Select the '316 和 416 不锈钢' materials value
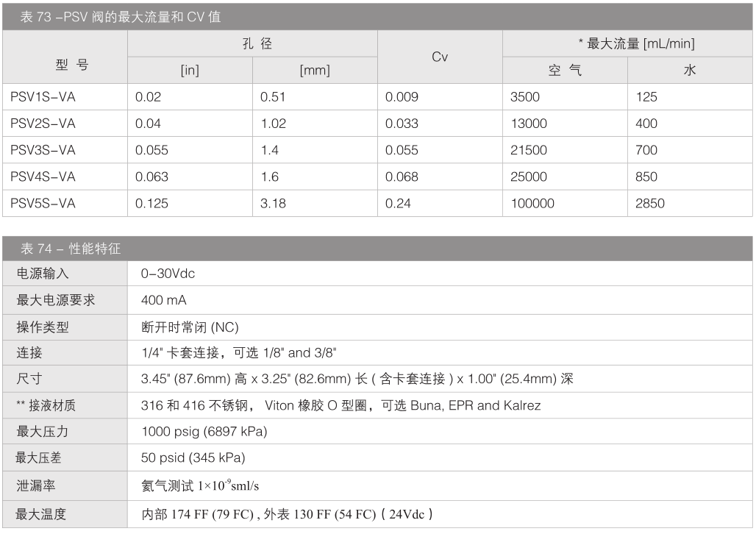 point(194,405)
